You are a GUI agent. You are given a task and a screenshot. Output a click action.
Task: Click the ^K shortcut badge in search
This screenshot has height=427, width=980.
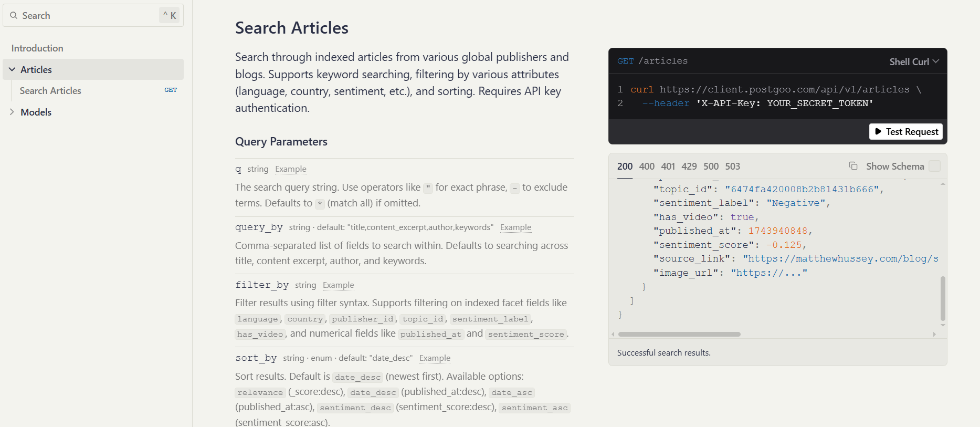tap(170, 15)
